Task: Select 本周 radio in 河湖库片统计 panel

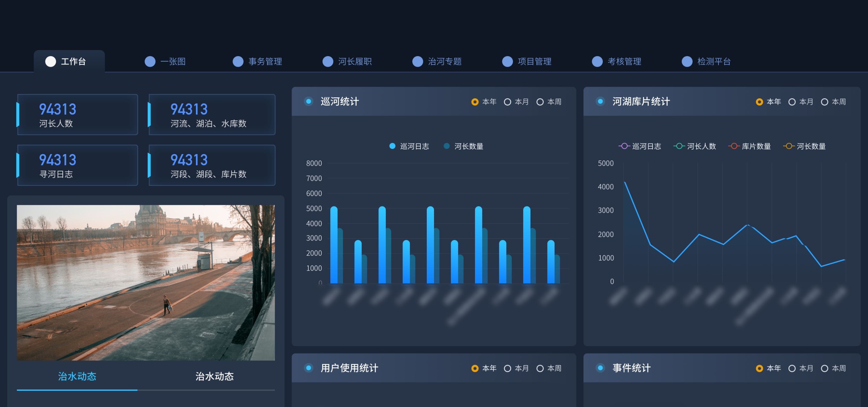Action: [824, 102]
